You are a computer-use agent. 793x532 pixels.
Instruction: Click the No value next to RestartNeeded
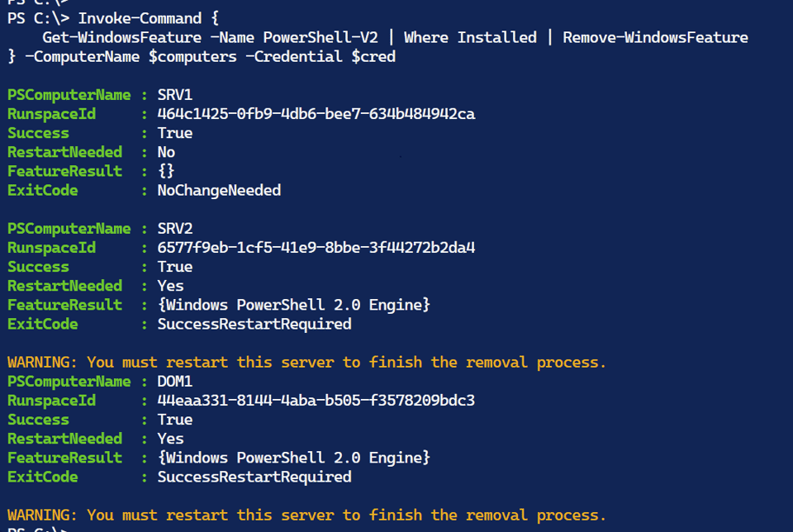(x=166, y=152)
